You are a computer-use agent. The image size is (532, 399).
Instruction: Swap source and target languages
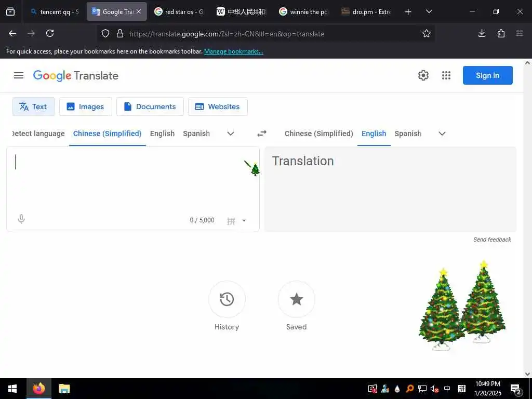262,134
